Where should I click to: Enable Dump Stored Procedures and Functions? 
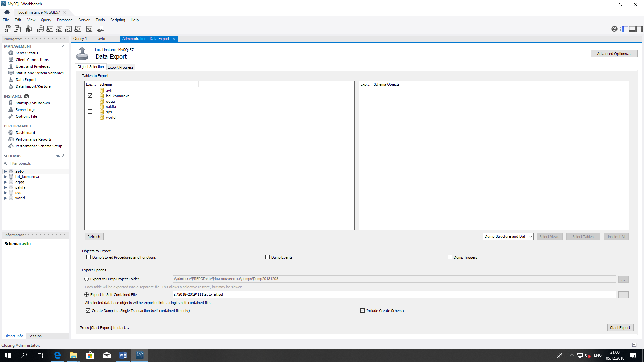88,257
